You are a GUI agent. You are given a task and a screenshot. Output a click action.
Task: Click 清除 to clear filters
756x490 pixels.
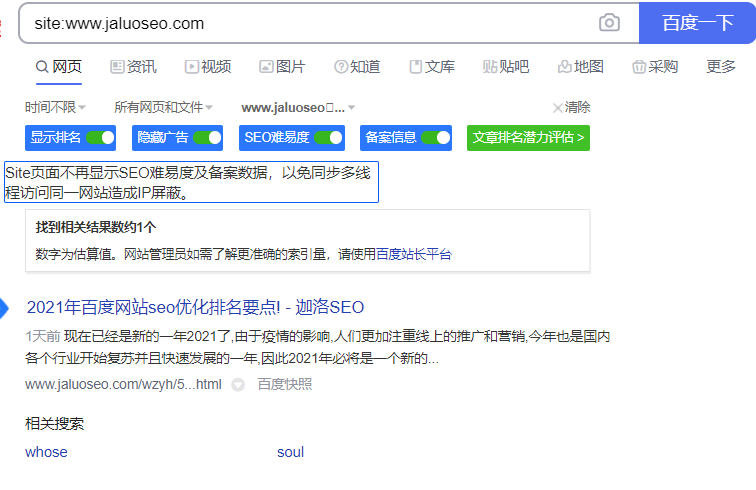tap(577, 107)
